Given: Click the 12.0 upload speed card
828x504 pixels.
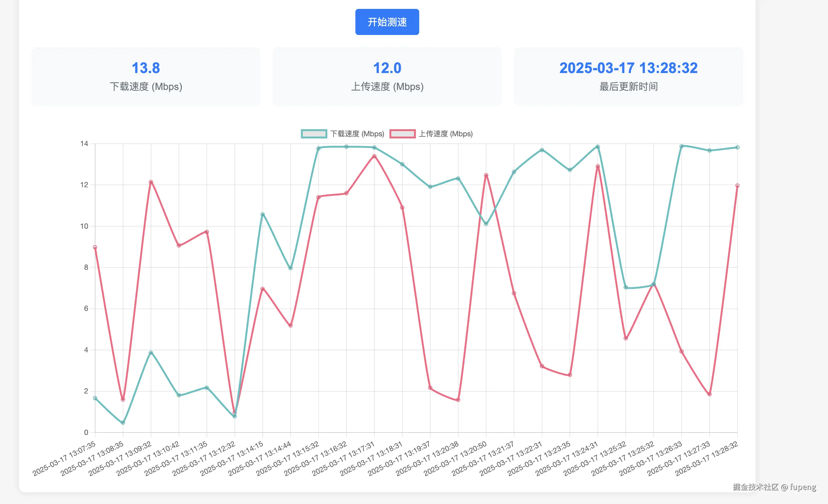Looking at the screenshot, I should coord(387,76).
